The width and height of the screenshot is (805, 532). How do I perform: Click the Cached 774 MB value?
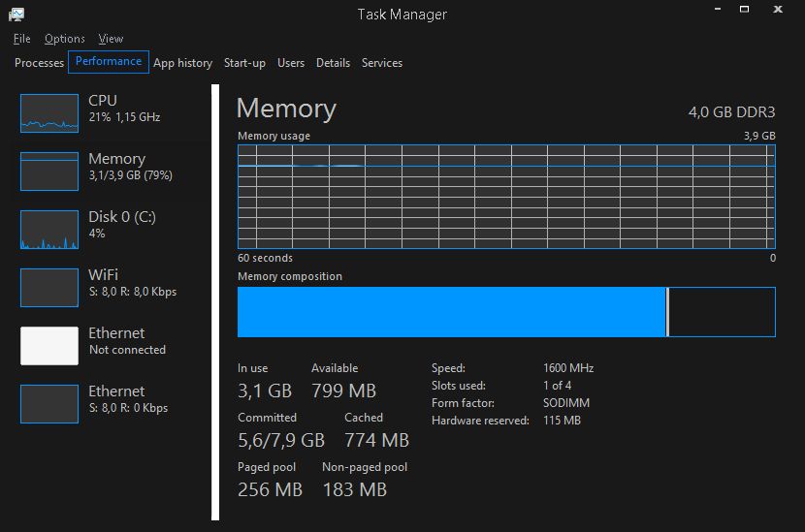(x=376, y=440)
